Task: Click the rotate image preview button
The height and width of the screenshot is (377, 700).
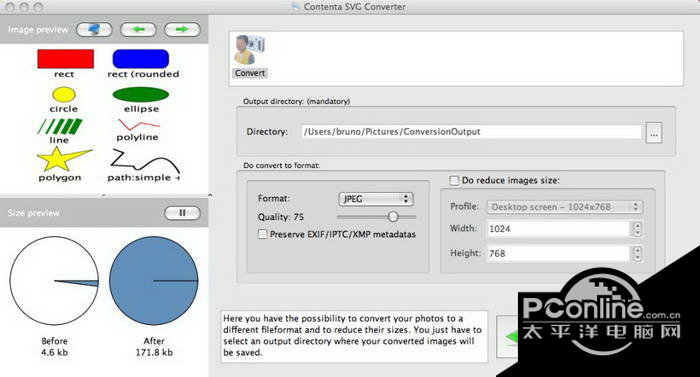Action: click(x=94, y=29)
